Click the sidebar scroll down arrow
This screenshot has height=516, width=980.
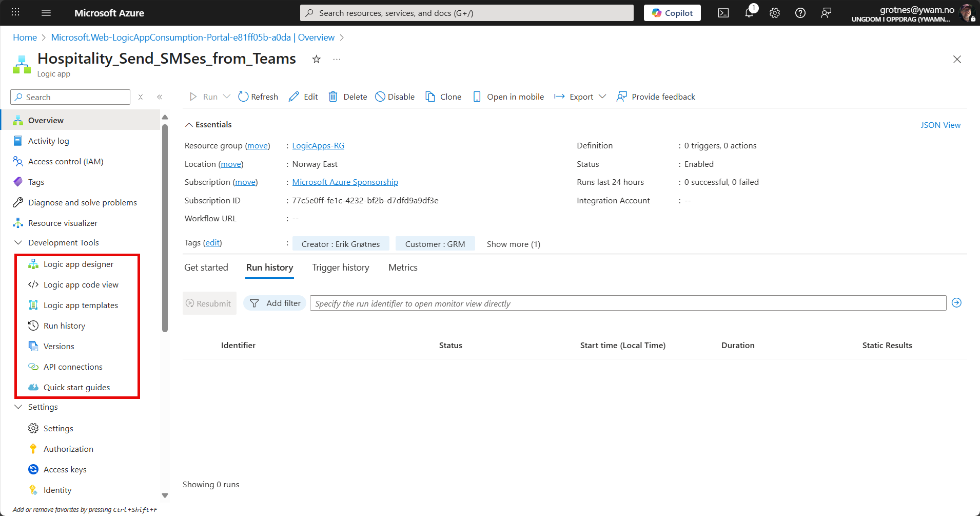pos(165,495)
